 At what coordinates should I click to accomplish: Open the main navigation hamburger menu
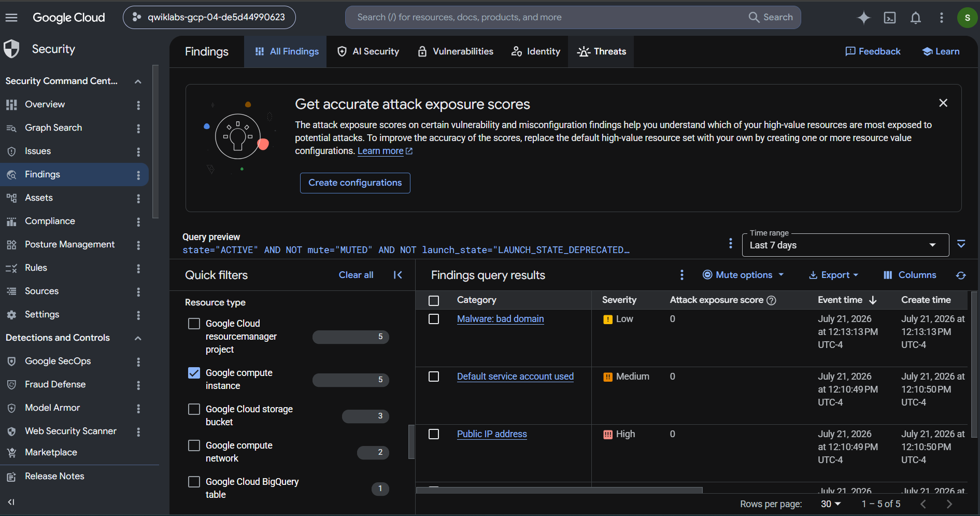pos(11,18)
